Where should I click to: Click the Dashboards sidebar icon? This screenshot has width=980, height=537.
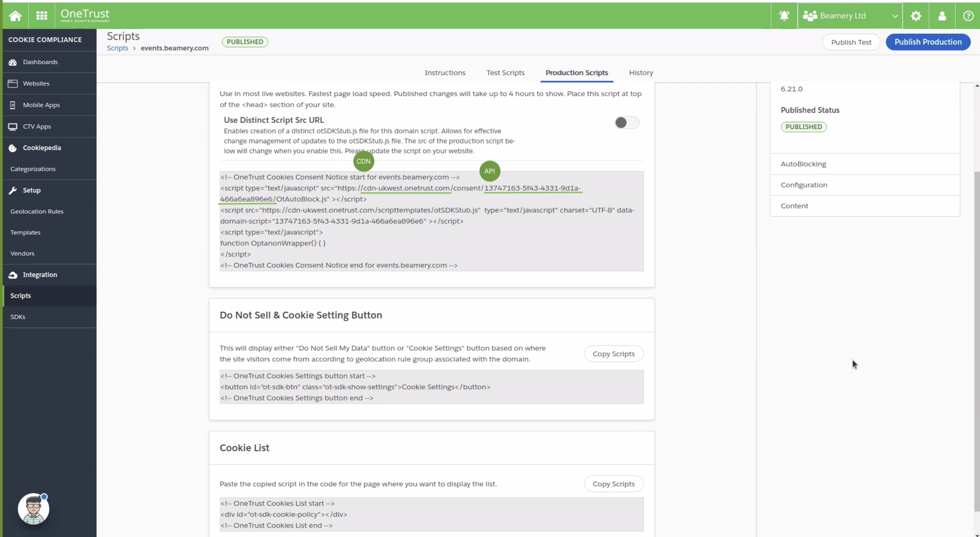point(13,62)
